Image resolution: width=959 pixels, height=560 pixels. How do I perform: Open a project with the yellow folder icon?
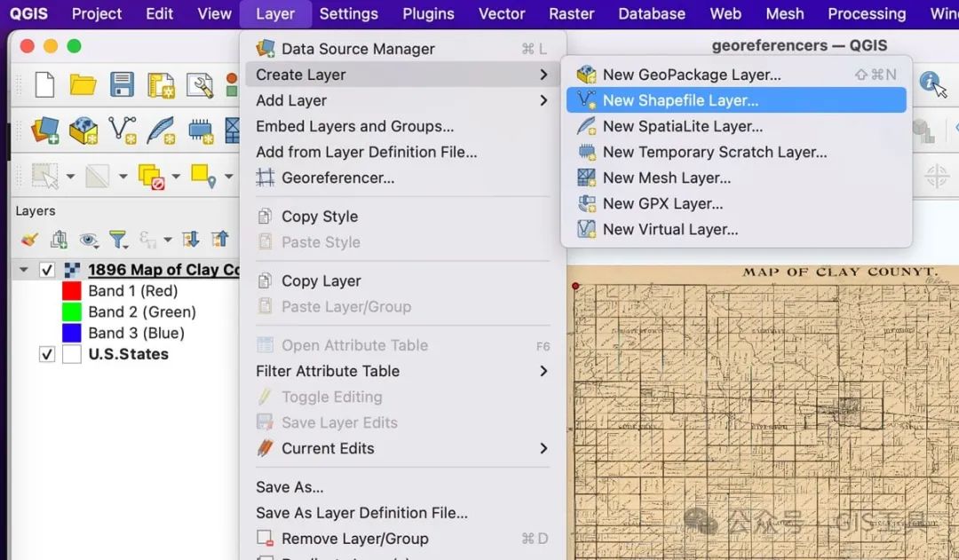(x=83, y=84)
